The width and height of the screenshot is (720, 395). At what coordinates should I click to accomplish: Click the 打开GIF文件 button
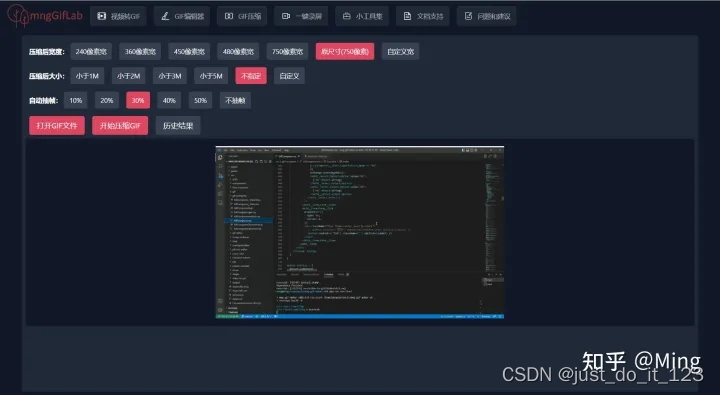click(57, 125)
